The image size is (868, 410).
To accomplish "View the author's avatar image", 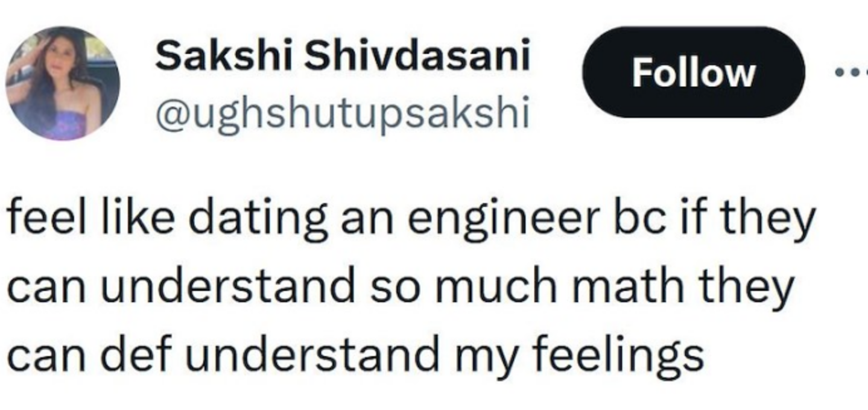I will click(63, 83).
